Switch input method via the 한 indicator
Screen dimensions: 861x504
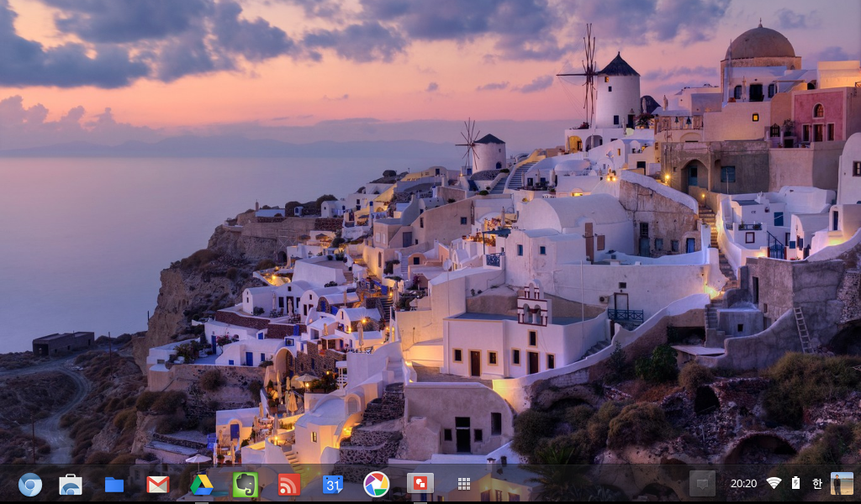(x=817, y=484)
